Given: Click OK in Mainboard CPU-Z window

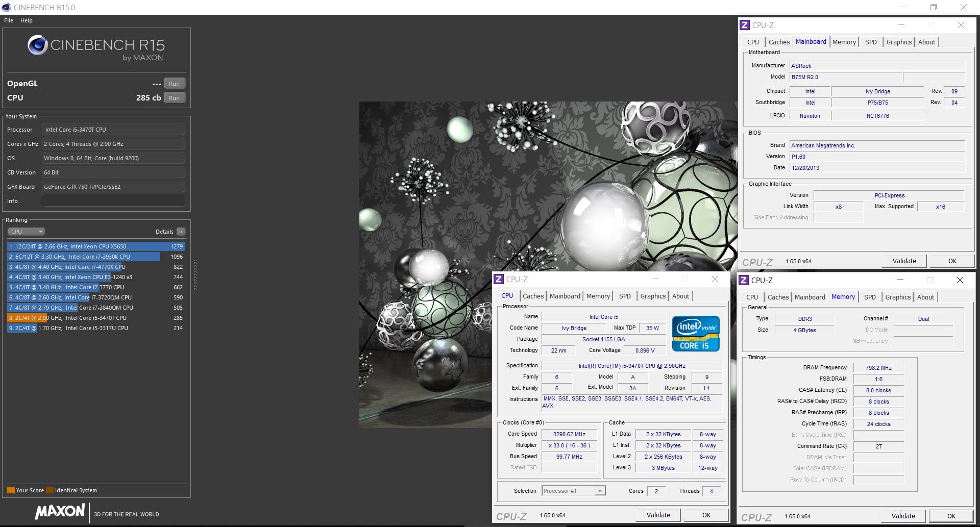Looking at the screenshot, I should [x=952, y=261].
